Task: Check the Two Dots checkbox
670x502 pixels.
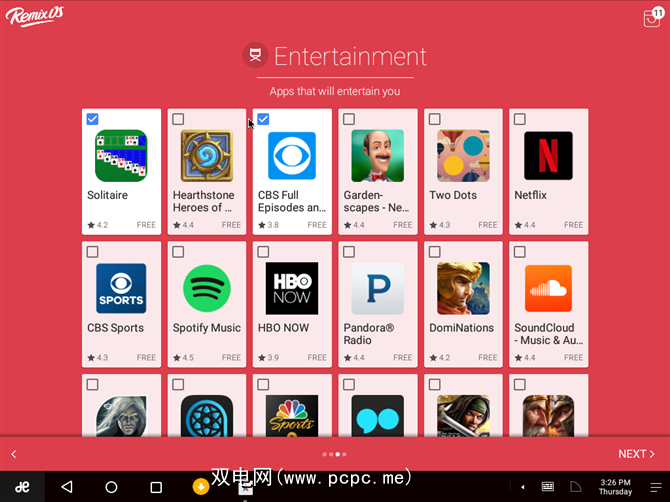Action: [435, 119]
